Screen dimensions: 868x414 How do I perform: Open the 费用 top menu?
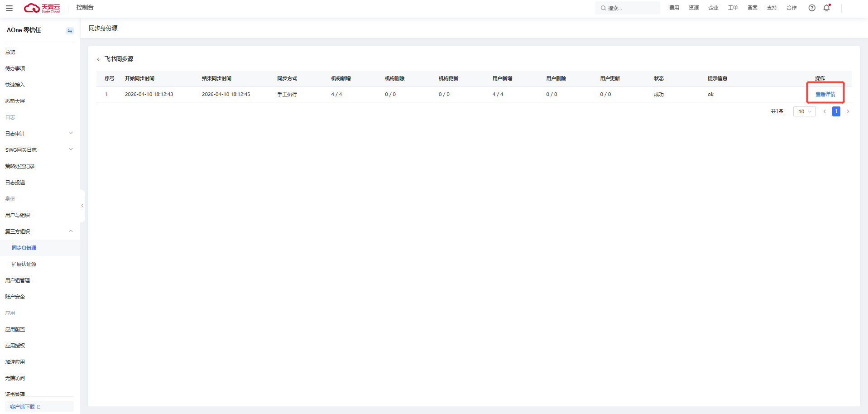pyautogui.click(x=674, y=8)
